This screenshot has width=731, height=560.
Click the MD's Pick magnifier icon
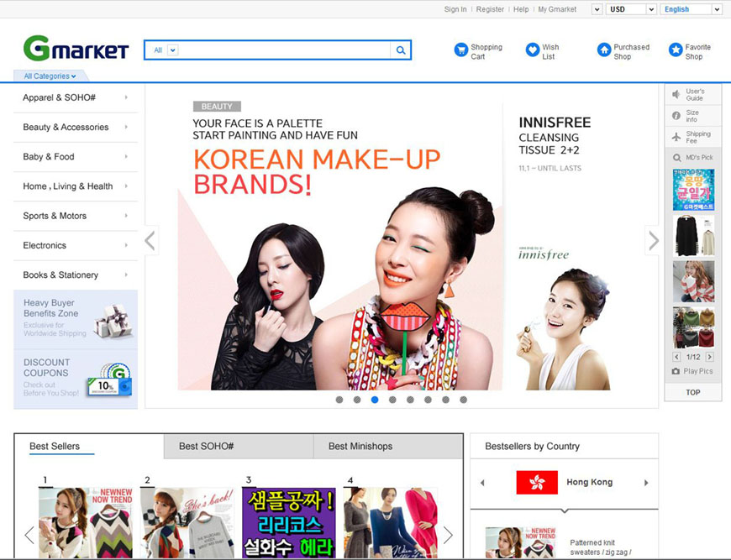(x=677, y=158)
